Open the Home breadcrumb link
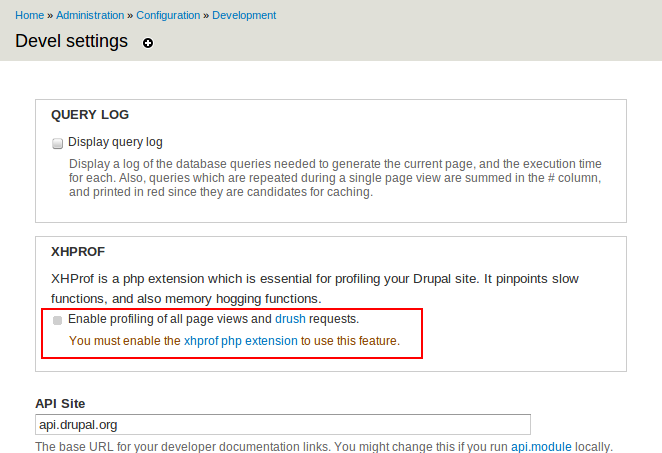662x453 pixels. 30,15
